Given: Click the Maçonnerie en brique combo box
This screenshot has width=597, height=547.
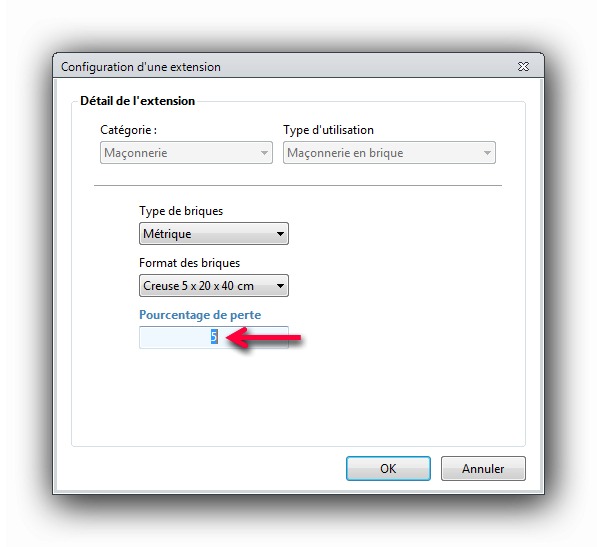Looking at the screenshot, I should coord(389,153).
